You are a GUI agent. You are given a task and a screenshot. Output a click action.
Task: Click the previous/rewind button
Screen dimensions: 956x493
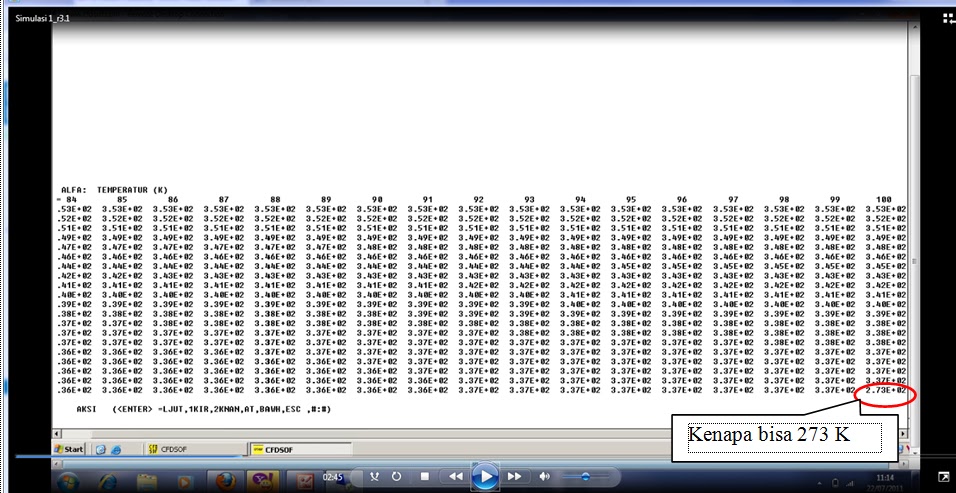click(x=455, y=477)
